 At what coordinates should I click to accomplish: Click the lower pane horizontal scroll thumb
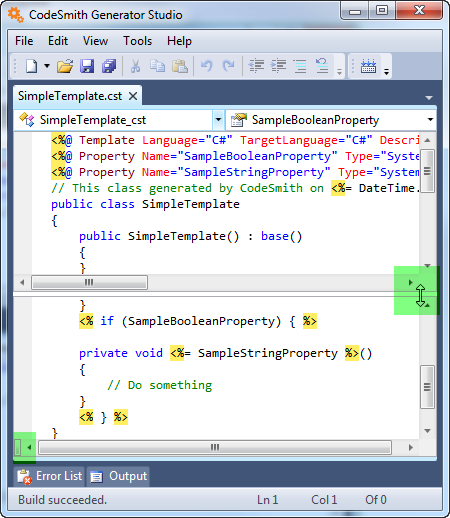click(x=215, y=447)
